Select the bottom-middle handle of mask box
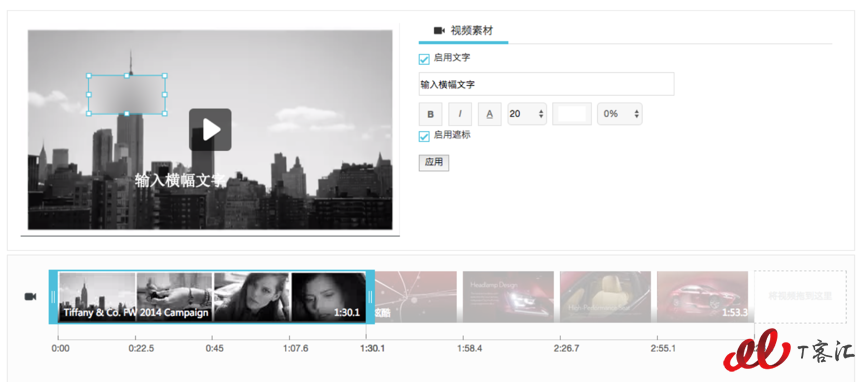This screenshot has width=865, height=382. [127, 114]
